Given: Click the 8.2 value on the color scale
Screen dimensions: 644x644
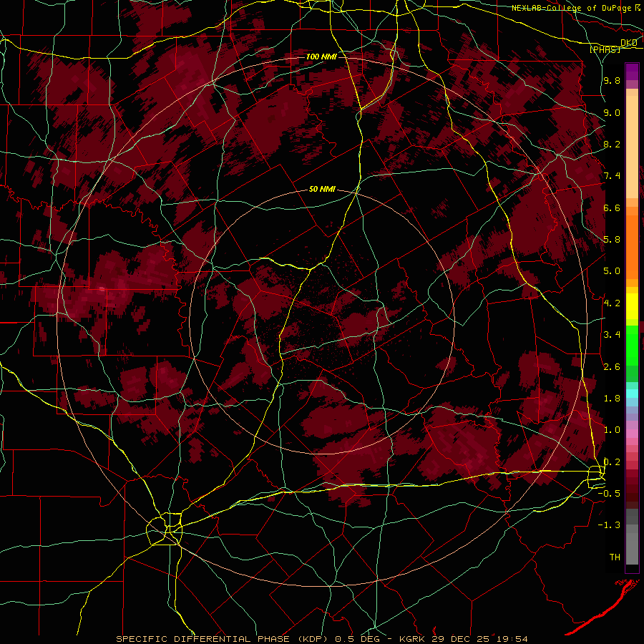Looking at the screenshot, I should coord(612,144).
